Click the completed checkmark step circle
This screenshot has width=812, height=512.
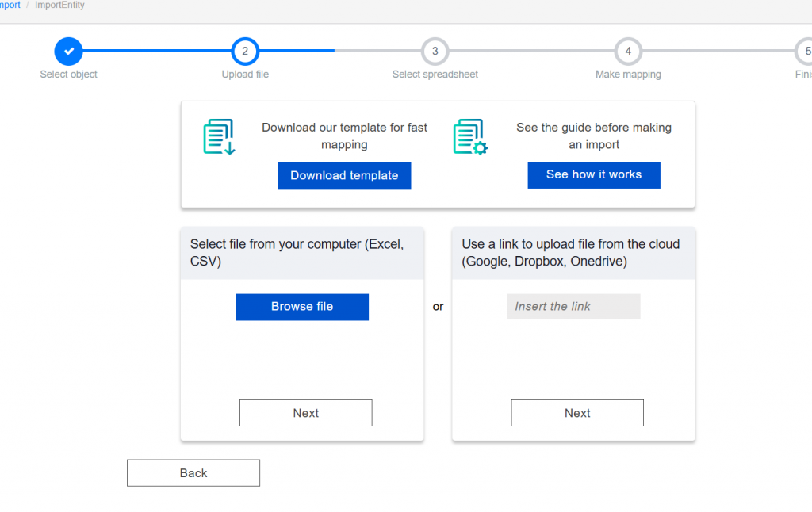coord(68,51)
